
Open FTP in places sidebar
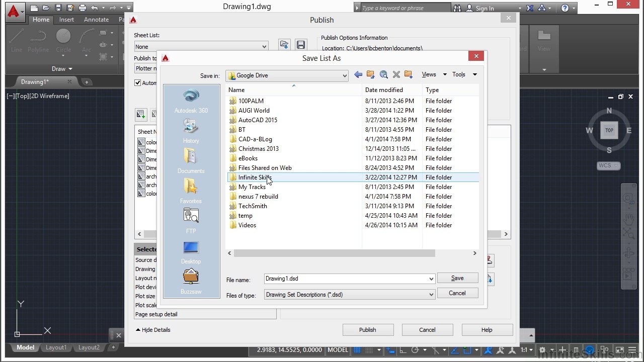191,221
